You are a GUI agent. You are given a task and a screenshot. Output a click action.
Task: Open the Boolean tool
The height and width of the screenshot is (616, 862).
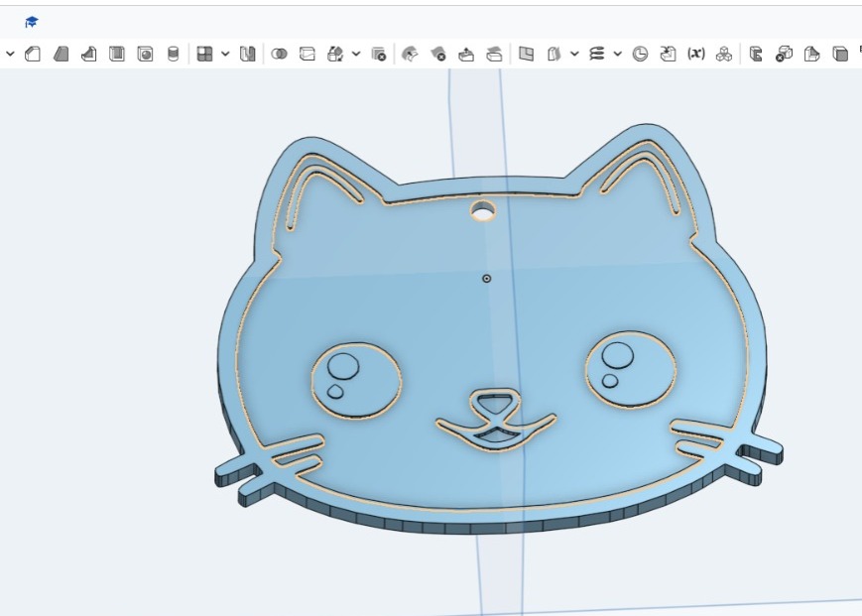pos(279,55)
